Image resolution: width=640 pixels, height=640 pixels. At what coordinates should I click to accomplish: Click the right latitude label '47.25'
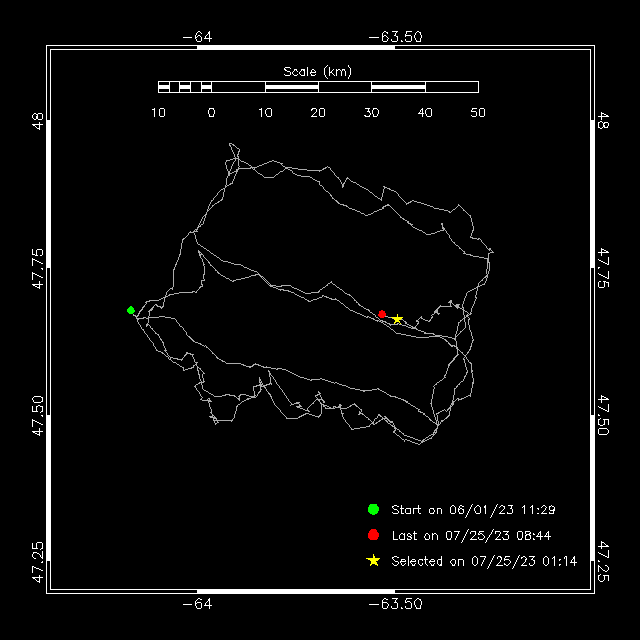coord(603,562)
